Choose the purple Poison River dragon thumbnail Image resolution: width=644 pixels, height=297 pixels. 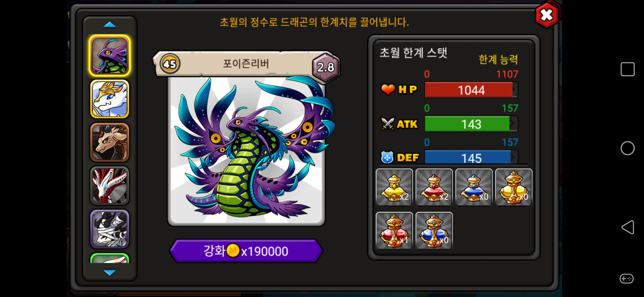tap(109, 55)
